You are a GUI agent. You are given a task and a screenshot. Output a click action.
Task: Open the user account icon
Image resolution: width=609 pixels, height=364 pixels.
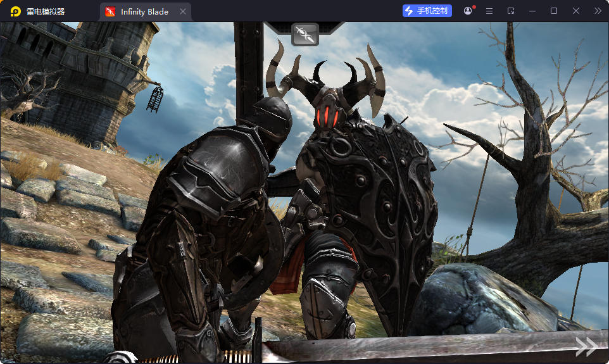[x=468, y=11]
